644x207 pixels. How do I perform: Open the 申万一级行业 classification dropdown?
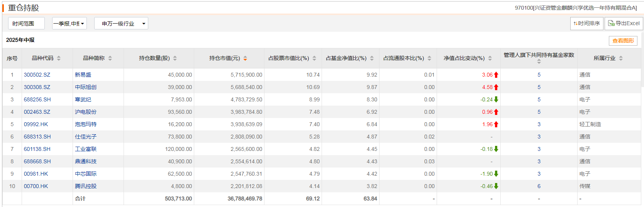(121, 24)
